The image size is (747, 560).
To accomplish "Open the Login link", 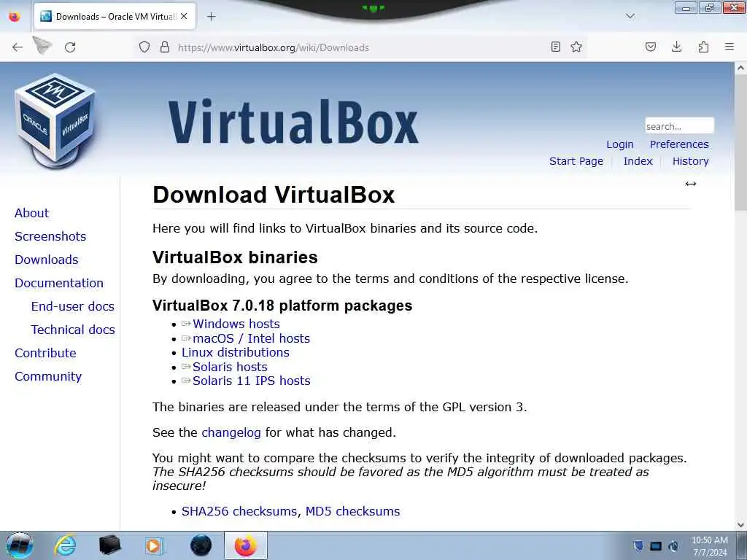I will [620, 144].
